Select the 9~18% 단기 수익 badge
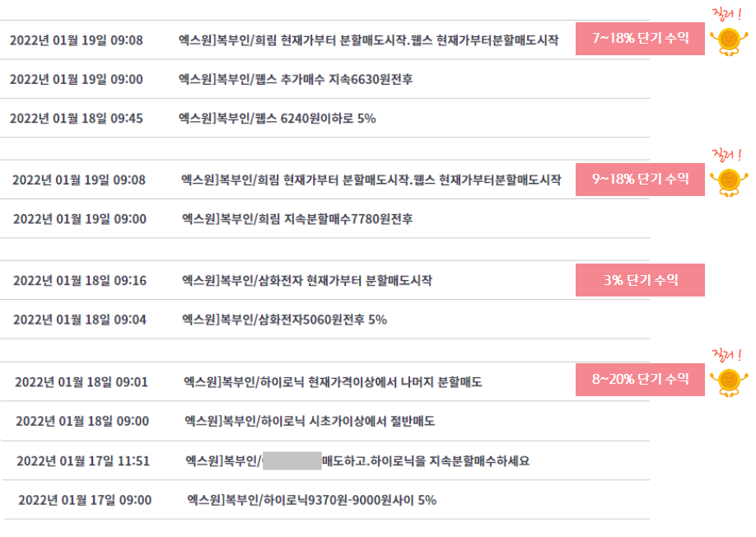Viewport: 756px width, 537px height. pos(640,180)
